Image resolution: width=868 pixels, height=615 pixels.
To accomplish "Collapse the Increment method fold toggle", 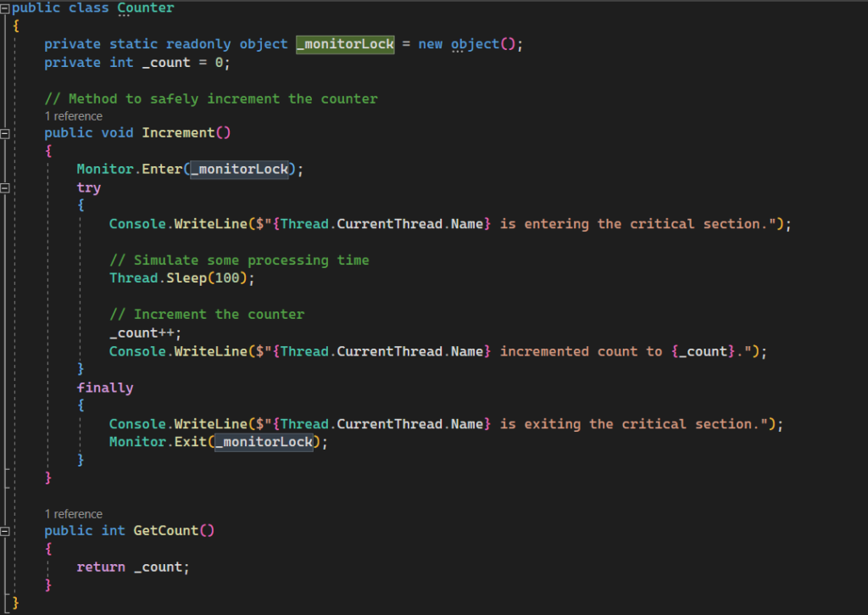I will click(x=6, y=133).
